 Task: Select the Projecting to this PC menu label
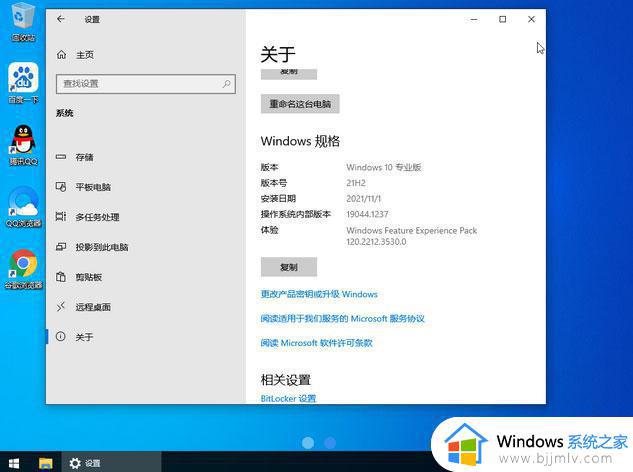102,247
